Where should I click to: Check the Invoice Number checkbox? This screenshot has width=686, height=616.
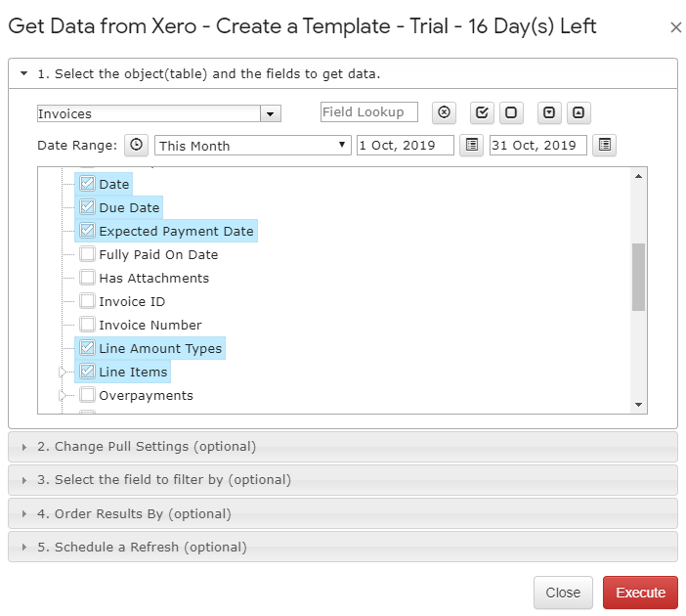tap(88, 325)
